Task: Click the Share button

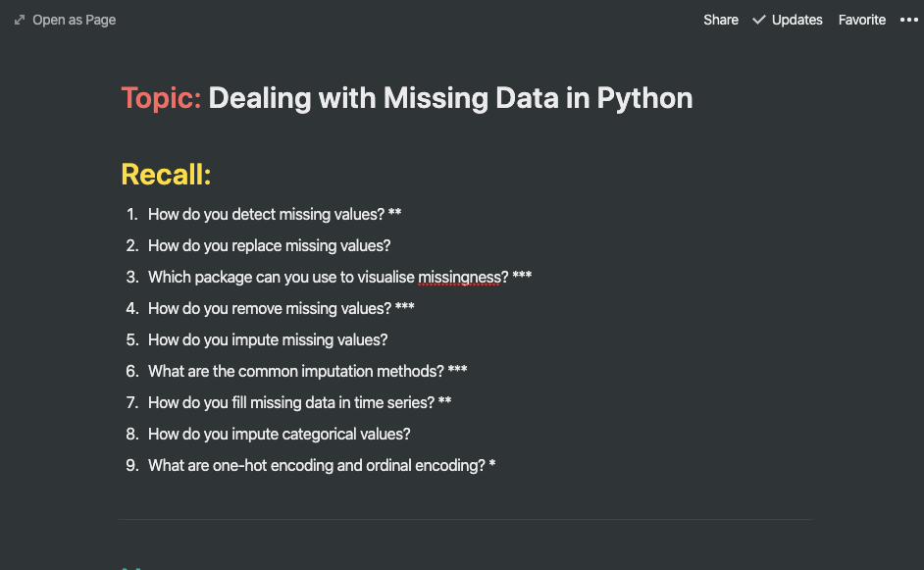Action: (x=720, y=20)
